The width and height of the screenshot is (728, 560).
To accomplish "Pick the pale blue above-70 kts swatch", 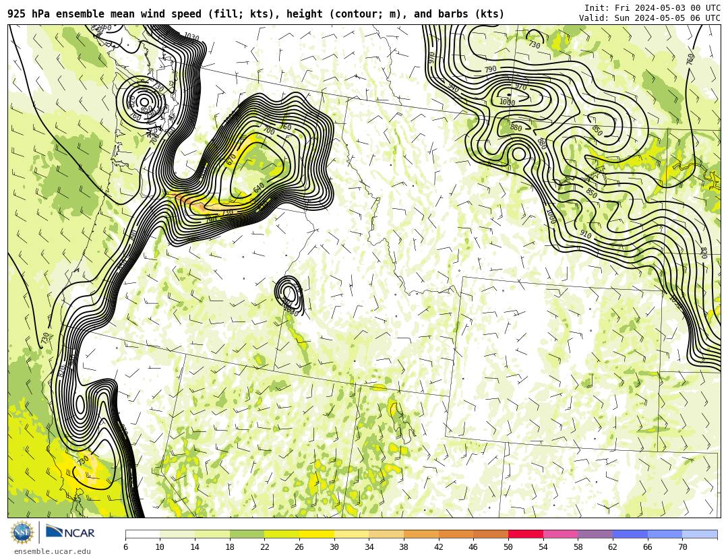I will coord(700,534).
